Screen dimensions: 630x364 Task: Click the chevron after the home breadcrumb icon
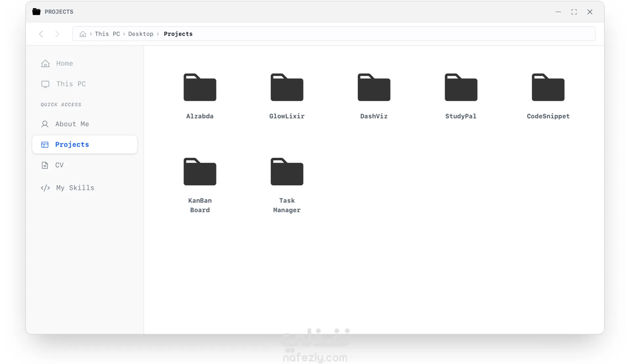[91, 34]
